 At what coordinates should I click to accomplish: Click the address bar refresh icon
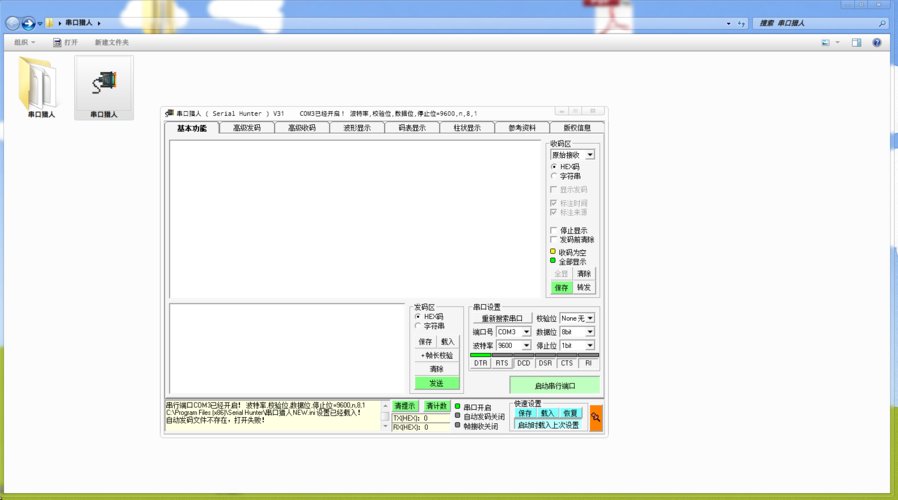pos(742,23)
